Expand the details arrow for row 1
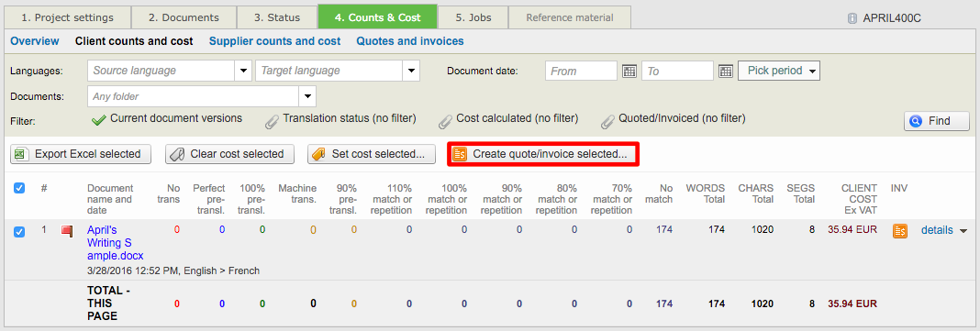 pyautogui.click(x=963, y=230)
